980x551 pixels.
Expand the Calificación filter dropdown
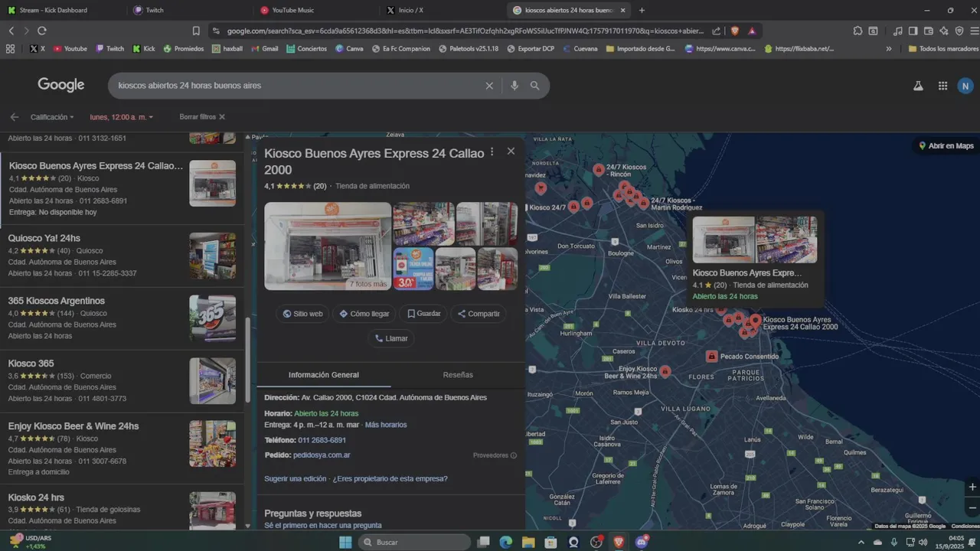click(52, 117)
